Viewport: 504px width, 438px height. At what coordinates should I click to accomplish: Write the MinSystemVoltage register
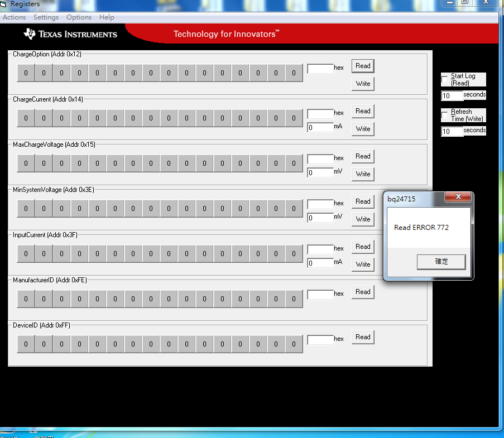[x=363, y=220]
